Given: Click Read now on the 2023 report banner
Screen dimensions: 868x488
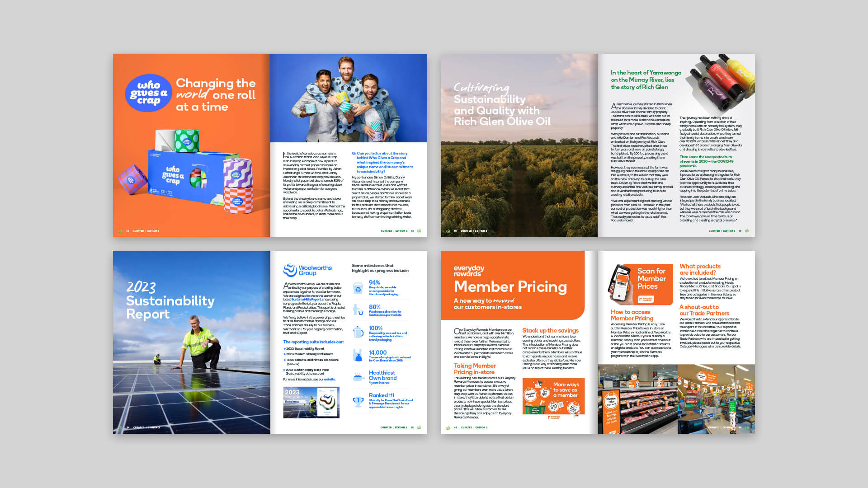Looking at the screenshot, I should click(292, 402).
